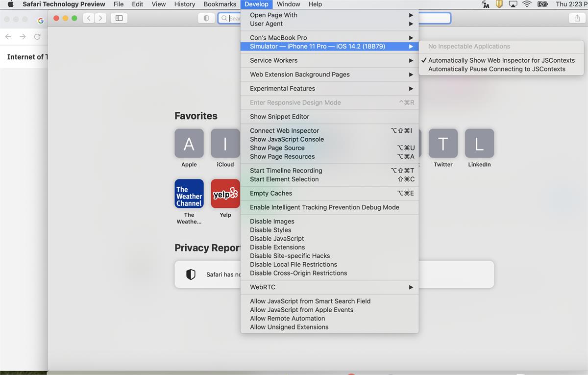Click the Safari forward button

pos(100,18)
